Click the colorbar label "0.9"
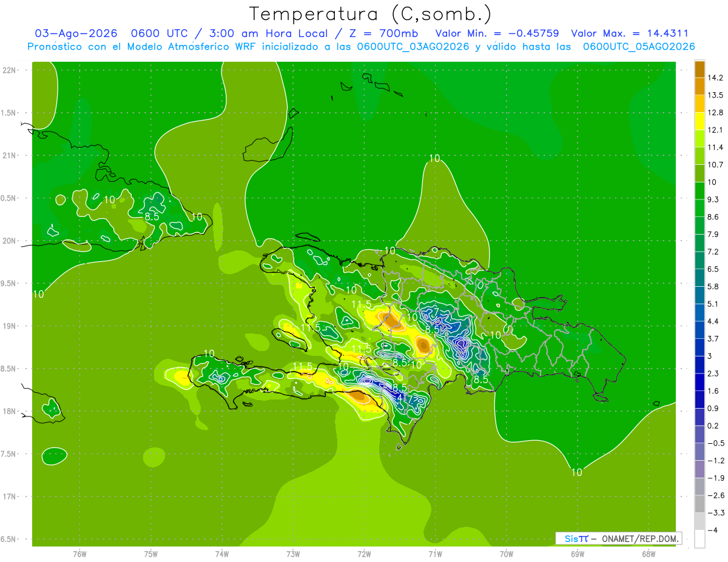This screenshot has height=562, width=728. coord(713,408)
